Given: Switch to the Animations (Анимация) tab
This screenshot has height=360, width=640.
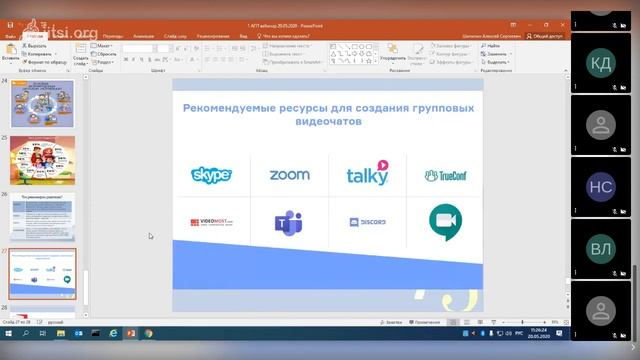Looking at the screenshot, I should click(144, 36).
